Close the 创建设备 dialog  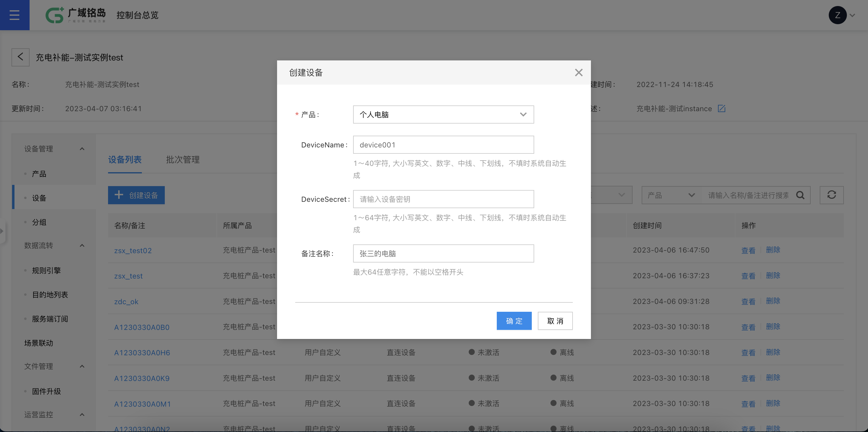point(579,73)
